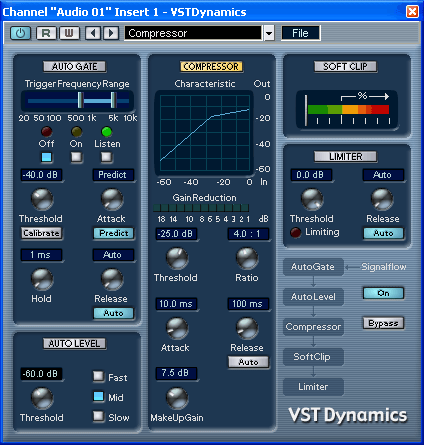424x445 pixels.
Task: Click the Compressor preset name field
Action: pyautogui.click(x=193, y=33)
